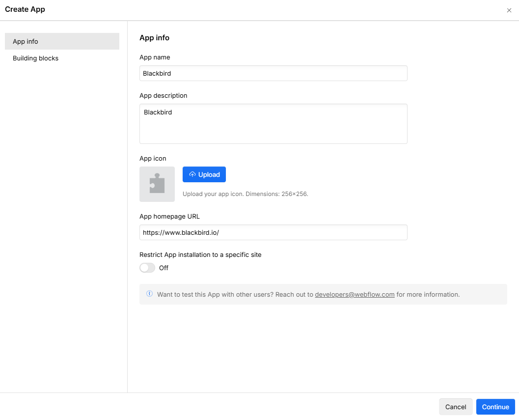Click the 'App icon' label

click(153, 159)
